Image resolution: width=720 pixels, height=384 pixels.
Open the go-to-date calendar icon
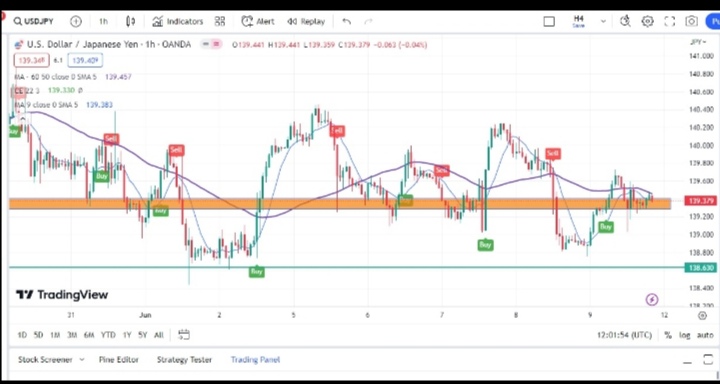tap(184, 334)
